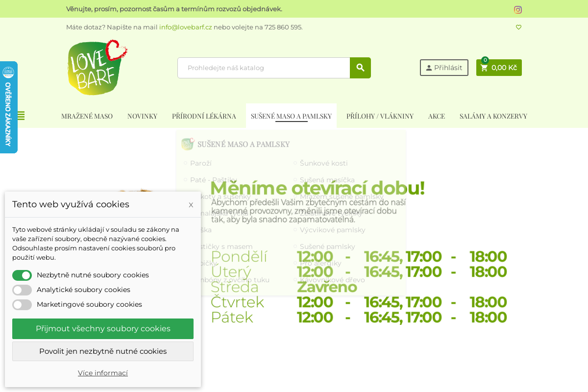This screenshot has height=392, width=588.
Task: Open the shopping cart showing 0,00 Kč
Action: point(499,68)
